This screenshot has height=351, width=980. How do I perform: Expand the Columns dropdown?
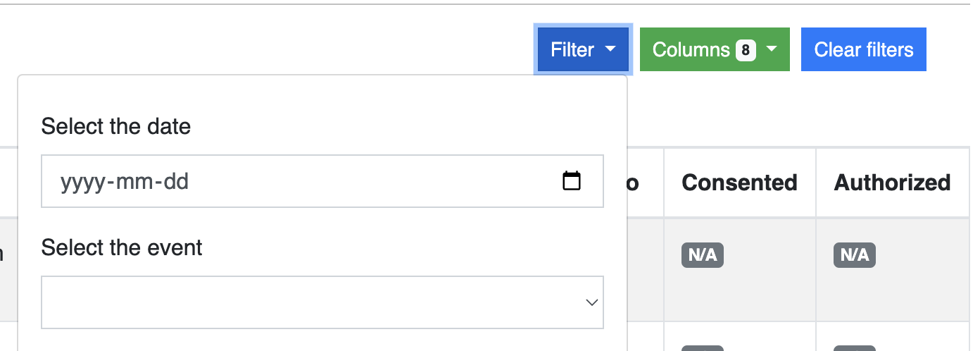click(x=715, y=49)
